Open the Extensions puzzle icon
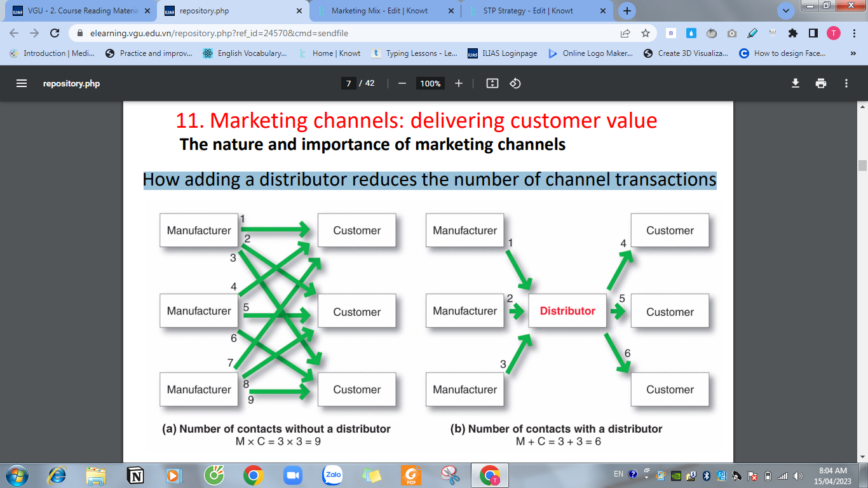Screen dimensions: 868x488 (x=792, y=33)
